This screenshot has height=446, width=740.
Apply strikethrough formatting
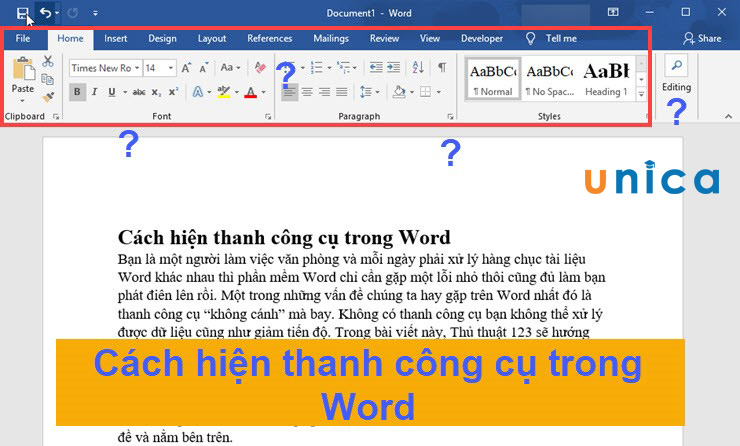tap(138, 92)
